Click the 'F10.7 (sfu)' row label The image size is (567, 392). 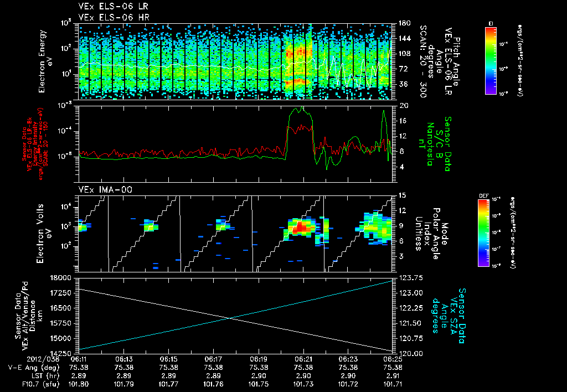click(40, 384)
